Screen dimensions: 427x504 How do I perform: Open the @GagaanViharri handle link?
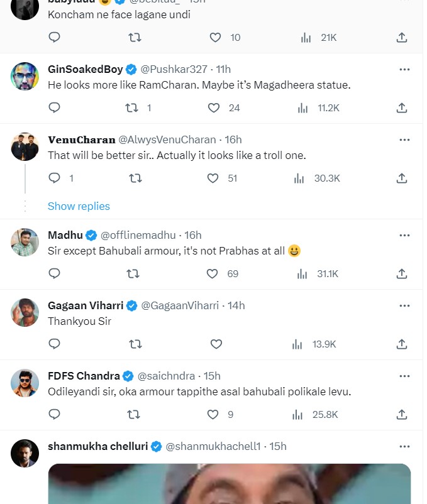click(x=180, y=305)
